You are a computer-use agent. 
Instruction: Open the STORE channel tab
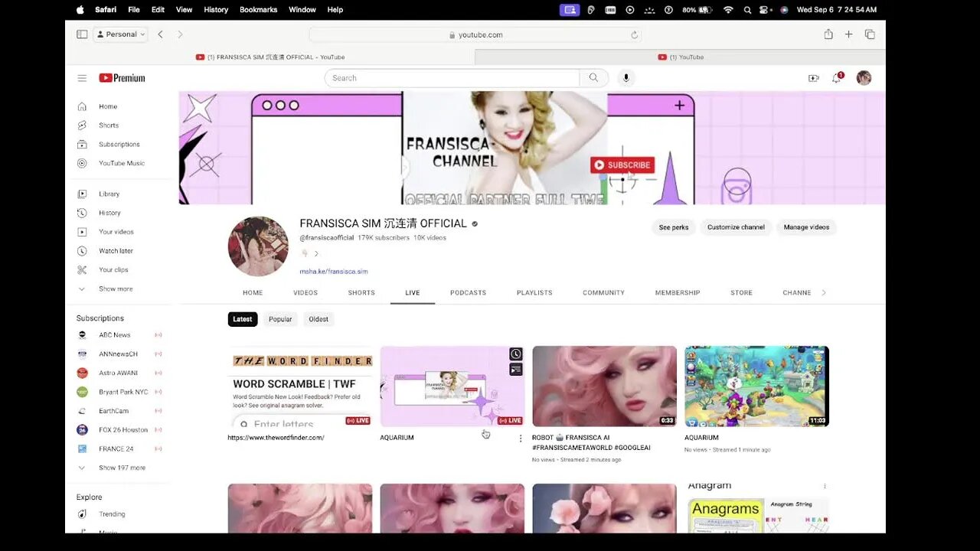tap(741, 293)
